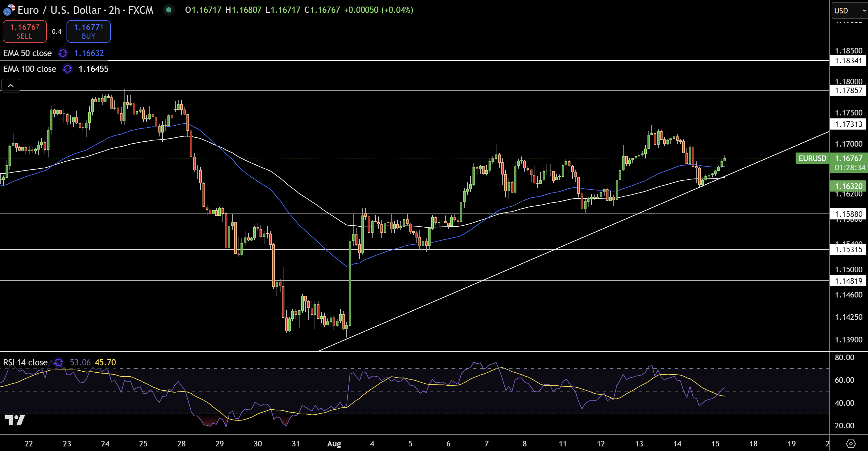
Task: Click the RSI 14 refresh icon
Action: pyautogui.click(x=59, y=362)
